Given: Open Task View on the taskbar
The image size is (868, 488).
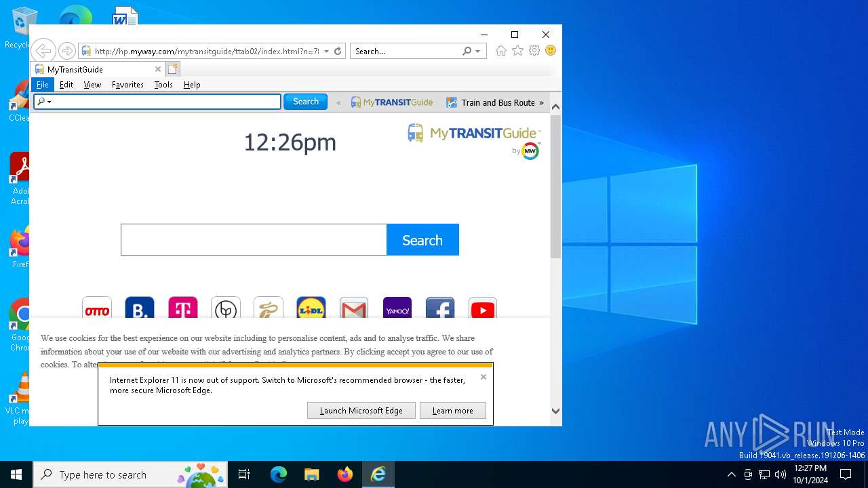Looking at the screenshot, I should (x=244, y=474).
